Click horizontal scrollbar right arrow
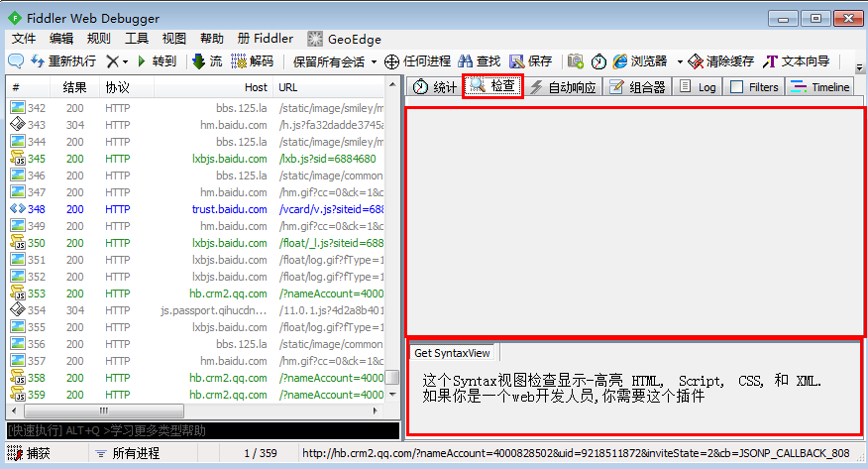 click(x=376, y=410)
